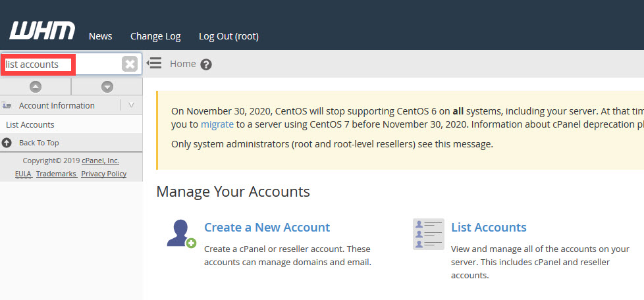This screenshot has height=300, width=644.
Task: Collapse the Account Information section chevron
Action: click(131, 105)
